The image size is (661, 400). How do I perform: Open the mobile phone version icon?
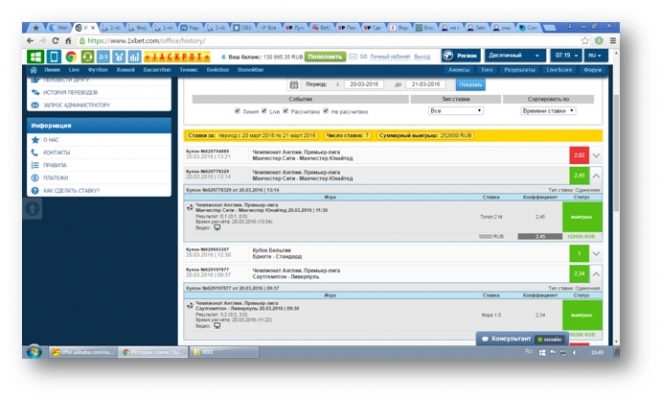pos(54,56)
